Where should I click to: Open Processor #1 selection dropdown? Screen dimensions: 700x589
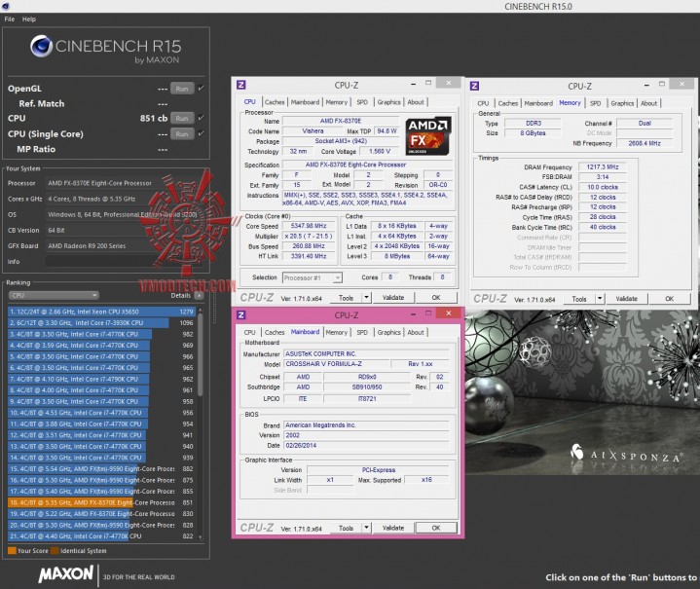(x=313, y=277)
